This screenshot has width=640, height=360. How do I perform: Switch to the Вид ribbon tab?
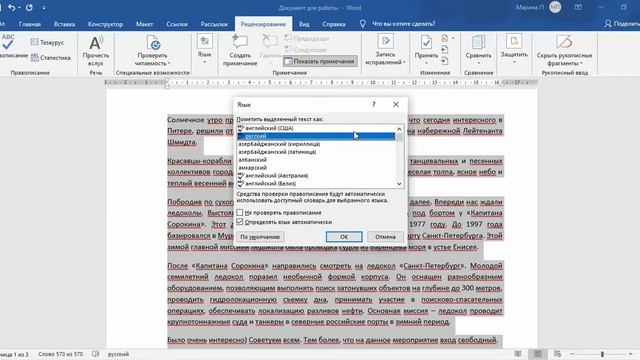[x=304, y=24]
